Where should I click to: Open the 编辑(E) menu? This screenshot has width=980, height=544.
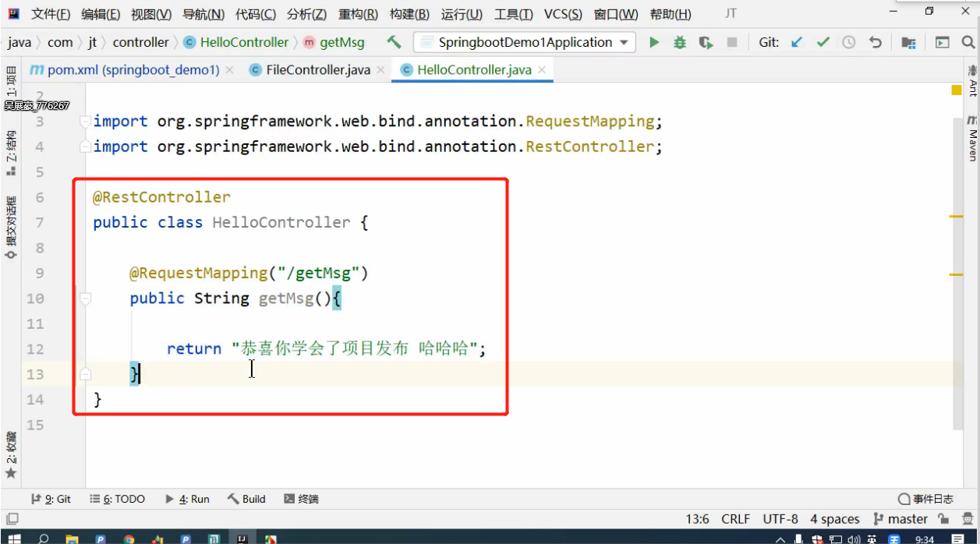(101, 14)
